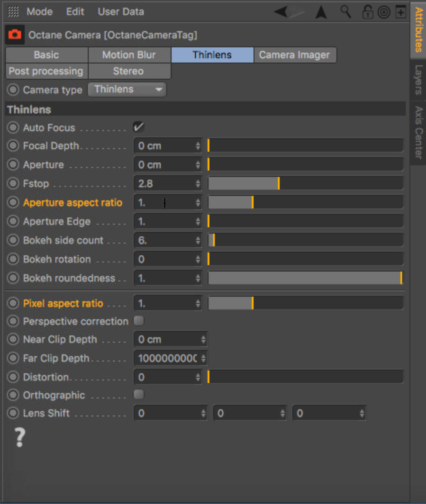Click the up arrow navigation icon
Viewport: 426px width, 504px height.
[x=321, y=12]
